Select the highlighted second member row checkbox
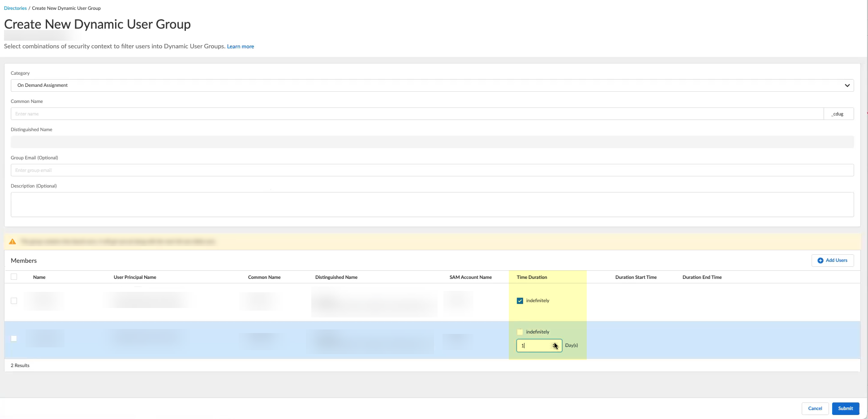Screen dimensions: 868x419 click(x=14, y=338)
